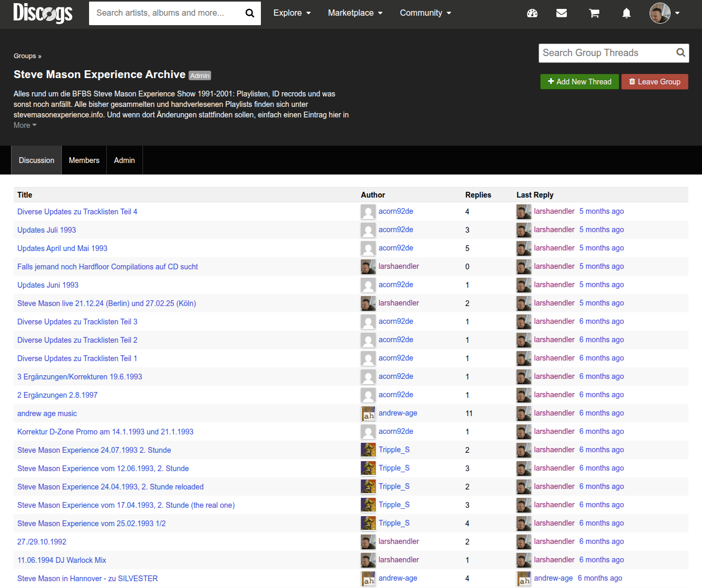Click acorn92de name in Updates April und Mai row

point(396,248)
